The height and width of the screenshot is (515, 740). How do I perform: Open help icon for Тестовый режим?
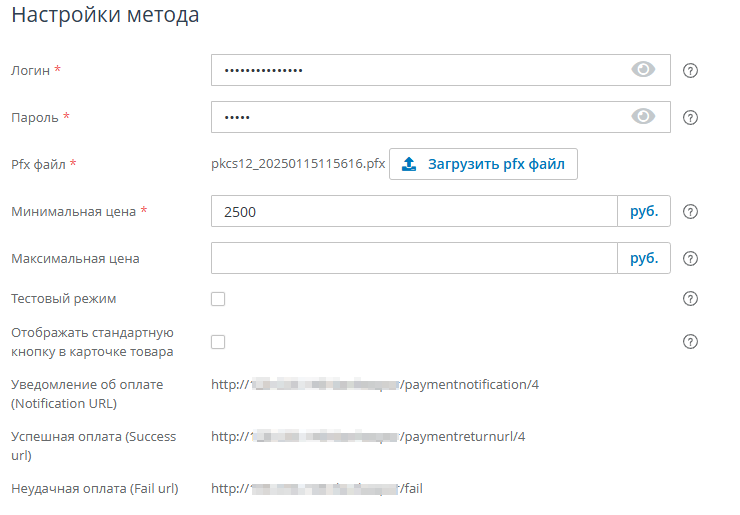click(x=689, y=299)
